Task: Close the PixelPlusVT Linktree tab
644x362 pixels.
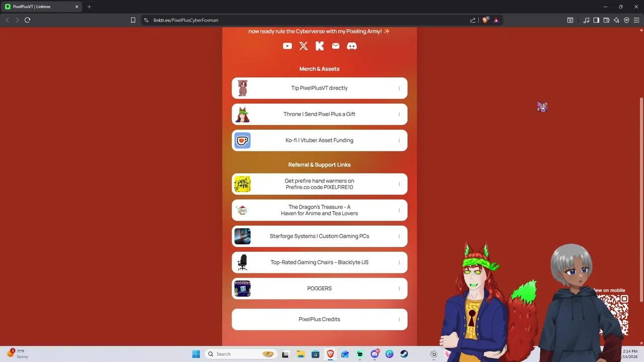Action: (x=77, y=7)
